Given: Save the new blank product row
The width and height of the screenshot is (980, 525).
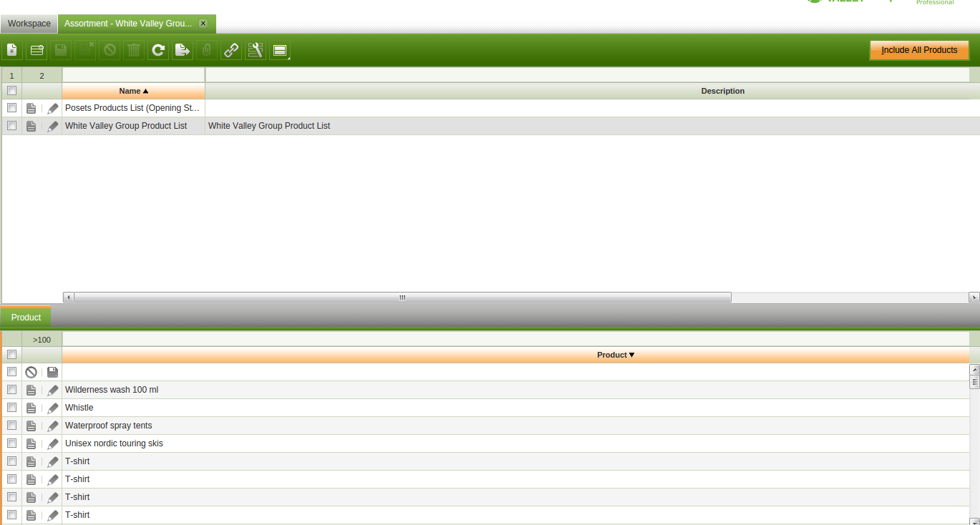Looking at the screenshot, I should [x=52, y=373].
